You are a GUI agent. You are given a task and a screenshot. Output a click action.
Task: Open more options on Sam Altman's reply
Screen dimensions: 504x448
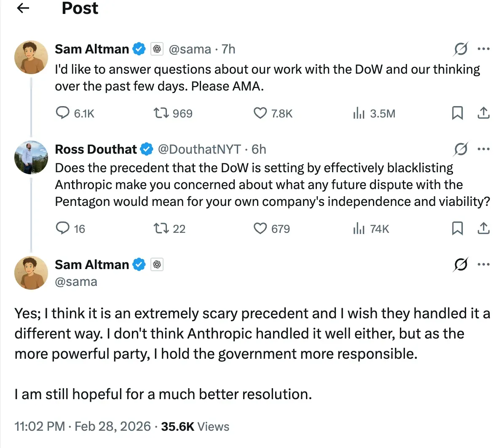pos(483,264)
